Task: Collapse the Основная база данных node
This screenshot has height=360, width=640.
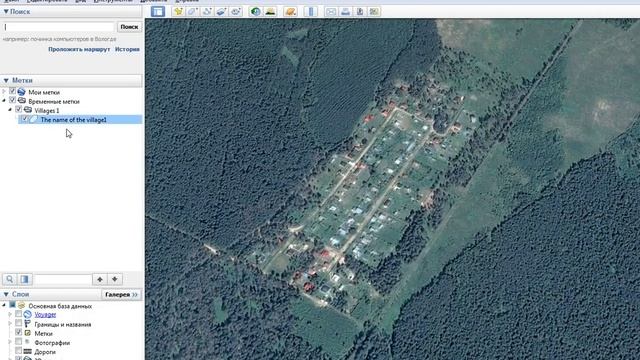Action: (4, 305)
